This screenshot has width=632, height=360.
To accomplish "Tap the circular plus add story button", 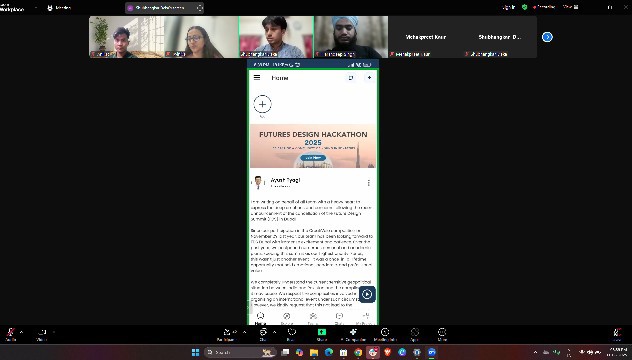I will point(262,104).
